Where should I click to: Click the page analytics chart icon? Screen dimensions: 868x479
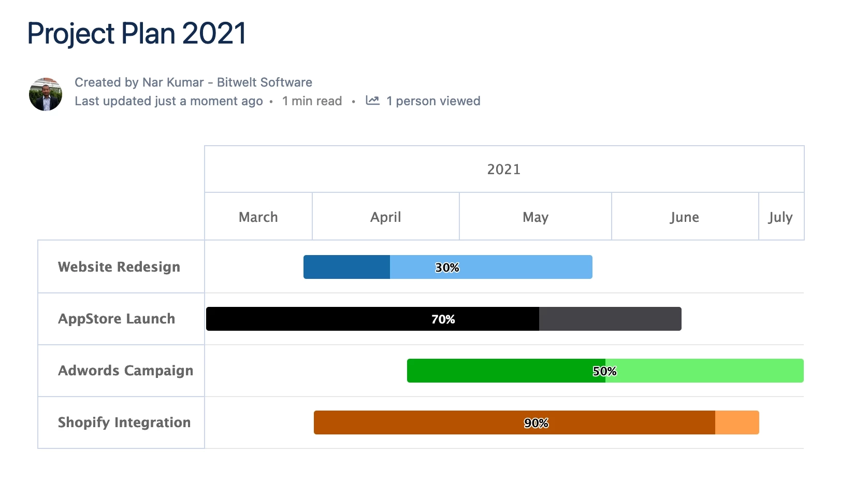[x=372, y=101]
